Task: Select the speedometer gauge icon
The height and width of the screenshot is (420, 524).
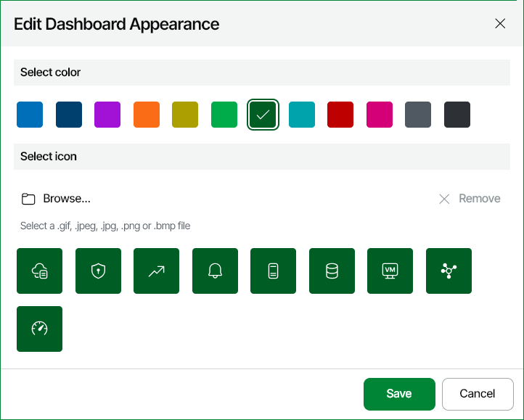Action: pyautogui.click(x=39, y=329)
